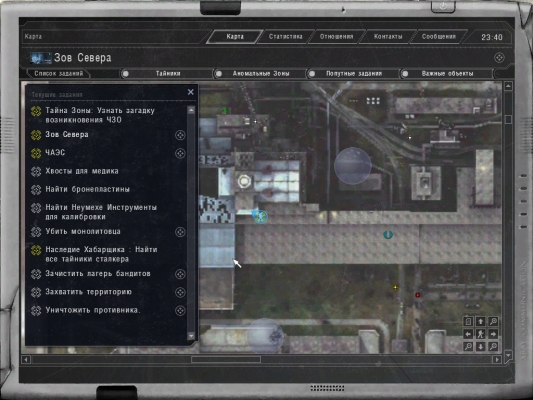Open the Сообщения tab

[x=439, y=36]
